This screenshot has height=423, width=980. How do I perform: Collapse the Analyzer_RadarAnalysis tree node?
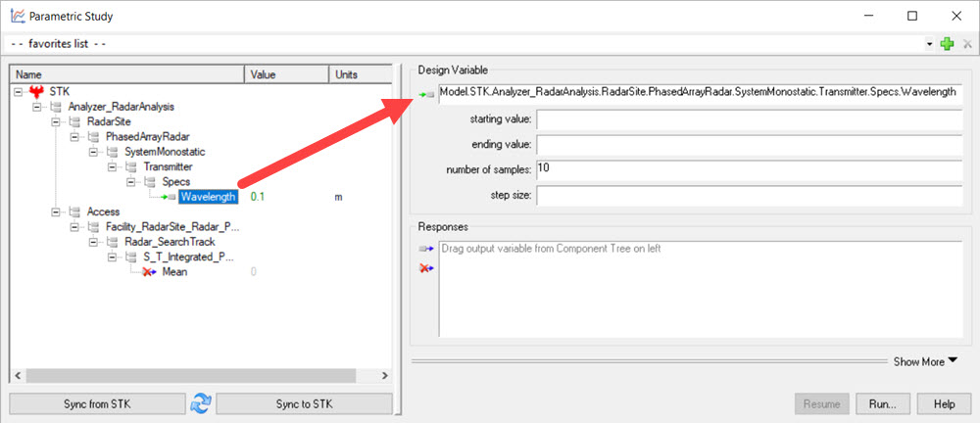click(39, 106)
